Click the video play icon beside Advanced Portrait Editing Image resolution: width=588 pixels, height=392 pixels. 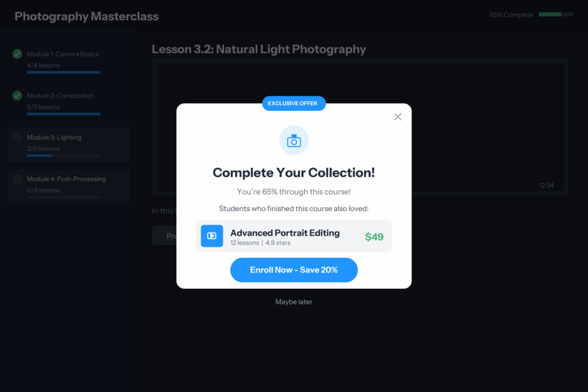pos(212,236)
